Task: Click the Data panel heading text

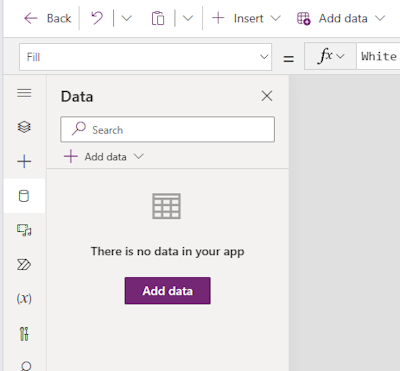Action: coord(77,97)
